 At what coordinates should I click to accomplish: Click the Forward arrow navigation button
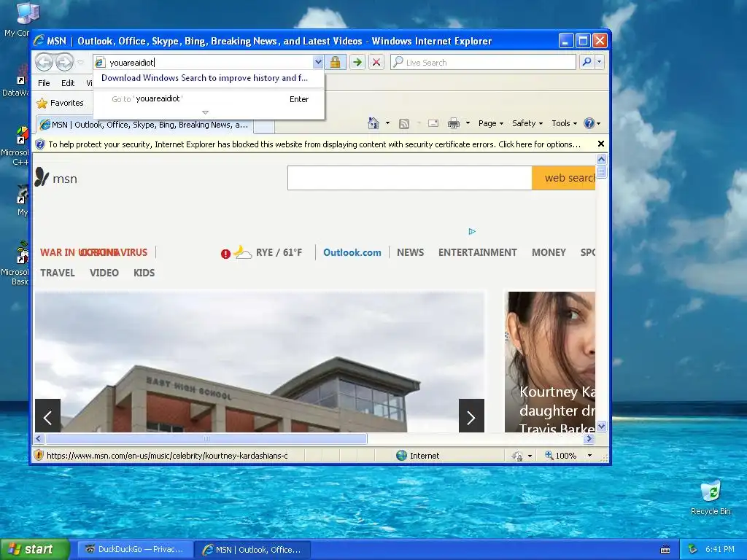pos(64,62)
